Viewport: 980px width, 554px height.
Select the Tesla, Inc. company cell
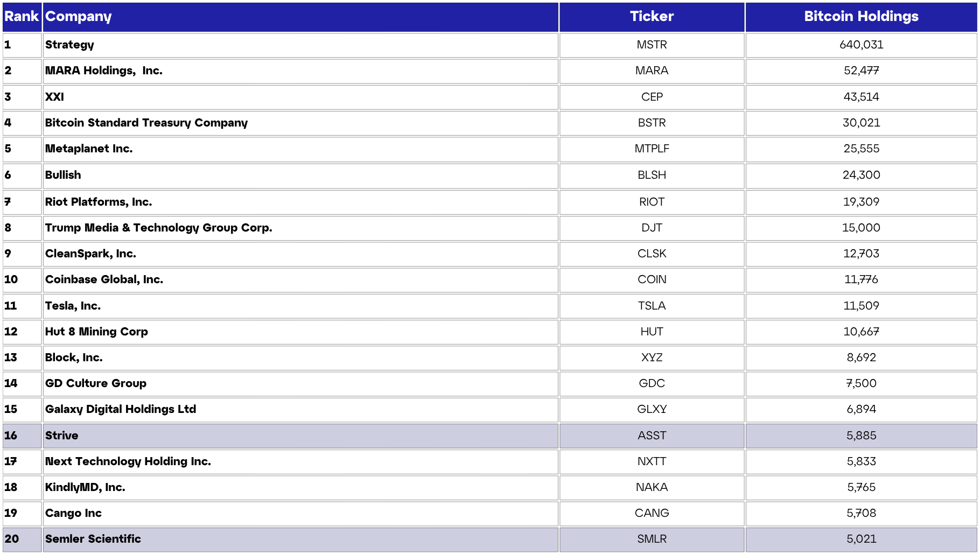tap(73, 306)
